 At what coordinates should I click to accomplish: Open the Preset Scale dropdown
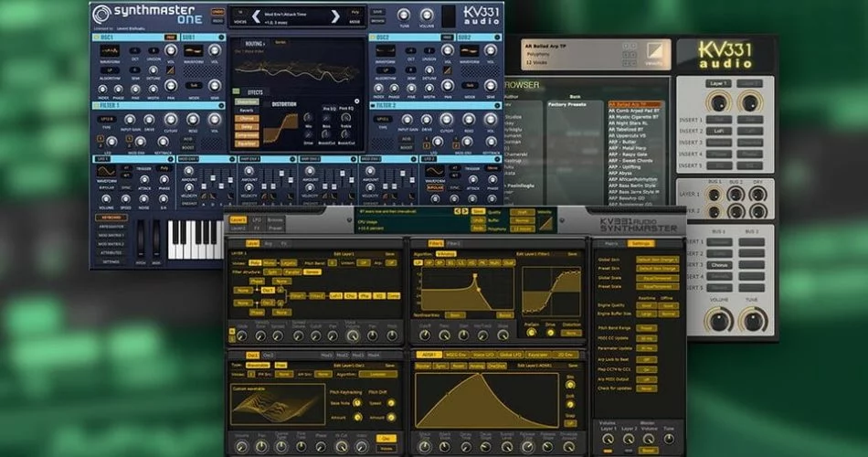point(657,286)
